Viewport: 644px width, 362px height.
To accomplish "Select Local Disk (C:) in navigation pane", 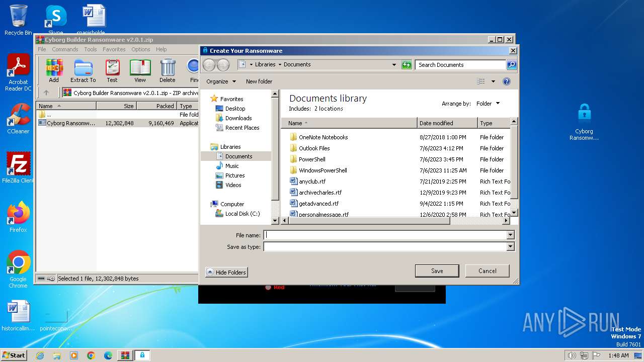I will [x=243, y=214].
